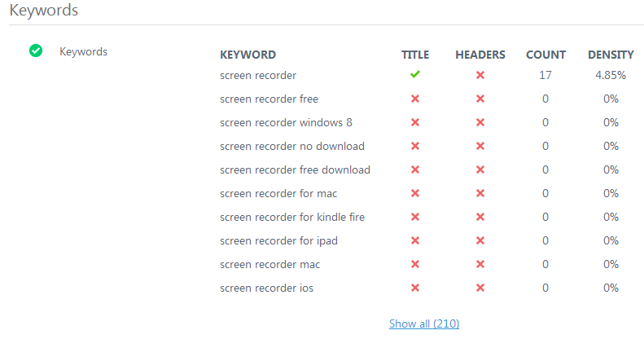Click title X for screen recorder no download
The image size is (644, 339).
pos(415,146)
